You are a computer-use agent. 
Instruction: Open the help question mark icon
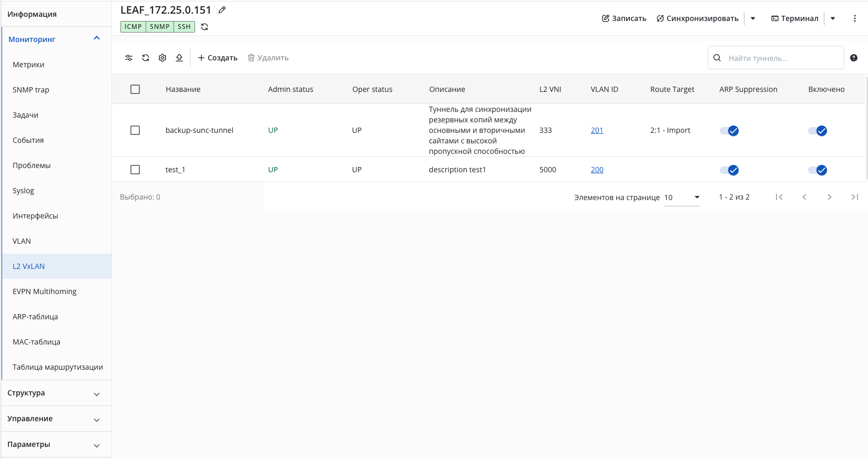click(x=854, y=58)
